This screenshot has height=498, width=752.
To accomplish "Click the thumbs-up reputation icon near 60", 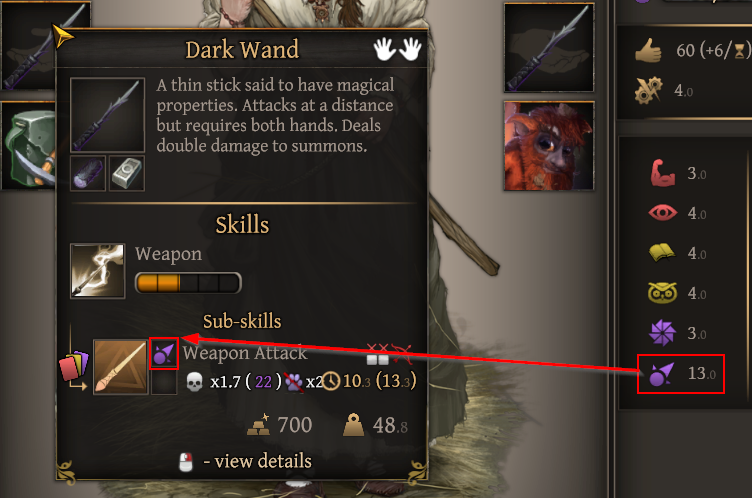I will (x=648, y=50).
